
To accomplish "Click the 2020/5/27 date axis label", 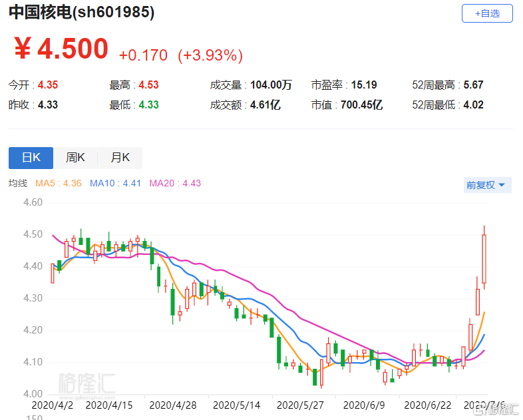I will (300, 405).
